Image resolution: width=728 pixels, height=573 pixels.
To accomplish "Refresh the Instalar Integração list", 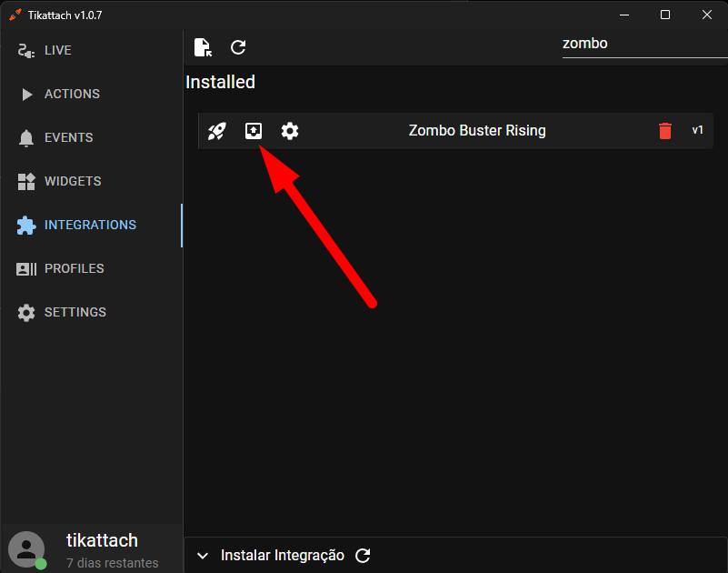I will [x=363, y=556].
